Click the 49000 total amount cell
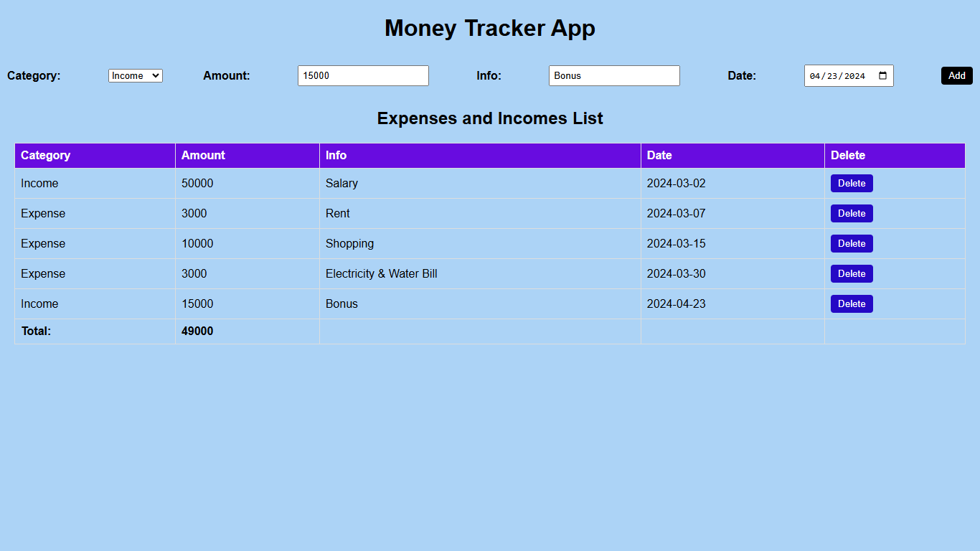The image size is (980, 551). [x=248, y=331]
